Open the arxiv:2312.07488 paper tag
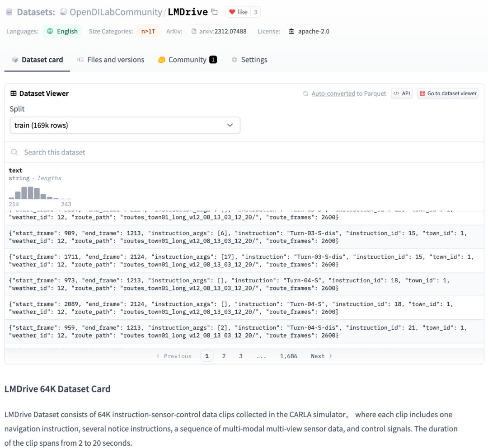Screen dimensions: 488x448 [219, 31]
